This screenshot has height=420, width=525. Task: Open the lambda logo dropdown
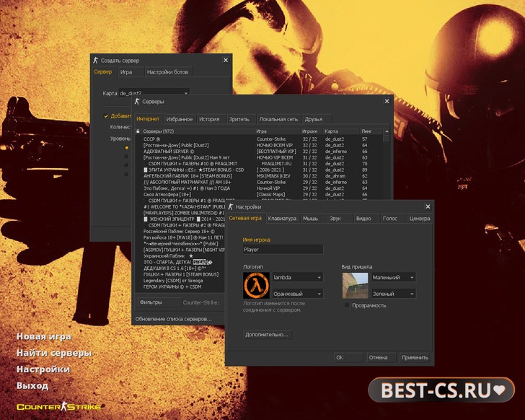pos(298,277)
